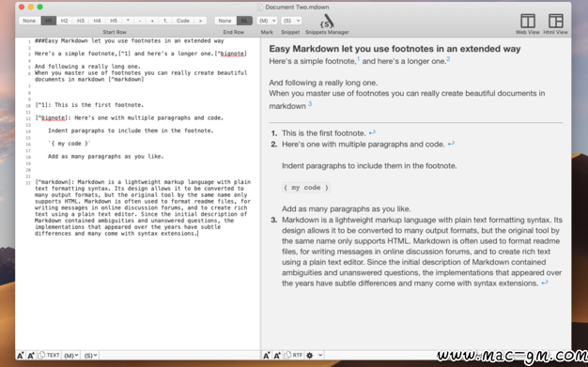The image size is (588, 367).
Task: Follow footnote reference 1 in preview
Action: click(x=358, y=58)
